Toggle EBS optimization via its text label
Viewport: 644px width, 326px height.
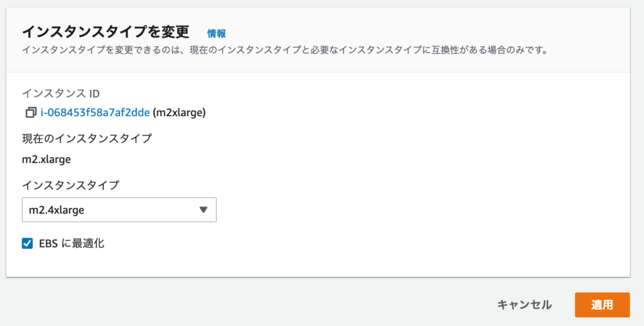72,243
